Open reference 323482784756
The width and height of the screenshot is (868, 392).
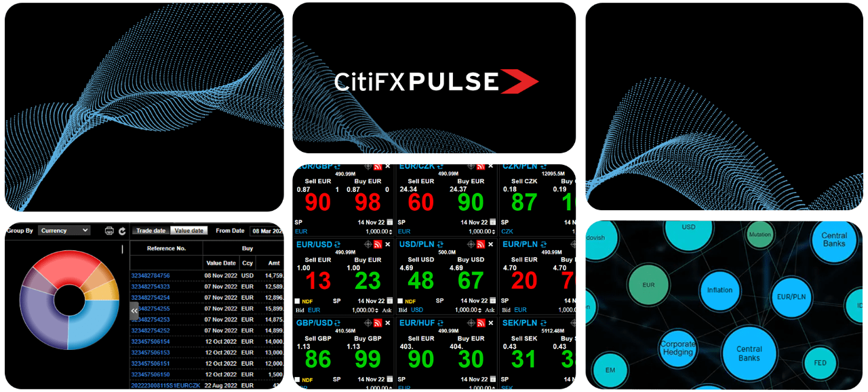point(151,275)
